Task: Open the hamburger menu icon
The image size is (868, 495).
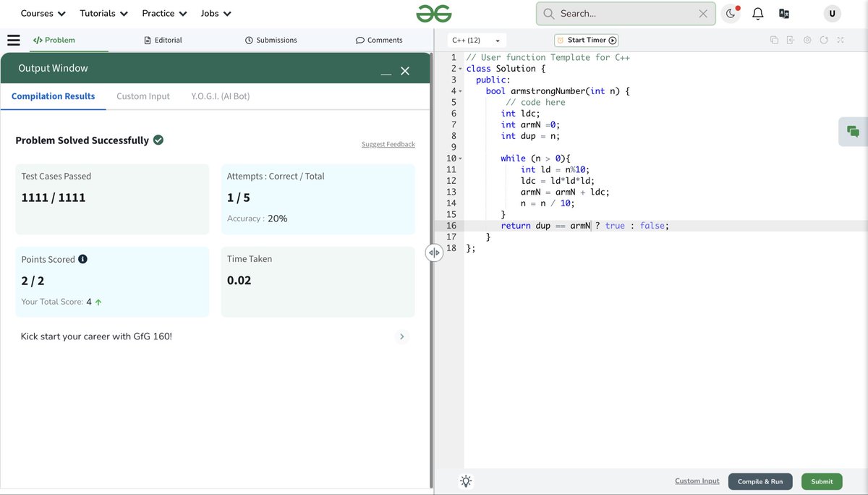Action: point(13,40)
